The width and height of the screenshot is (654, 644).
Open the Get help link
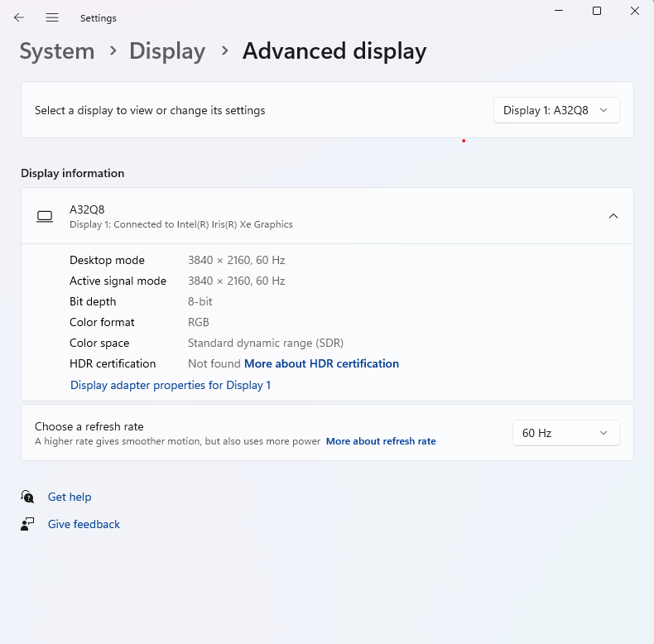click(70, 497)
